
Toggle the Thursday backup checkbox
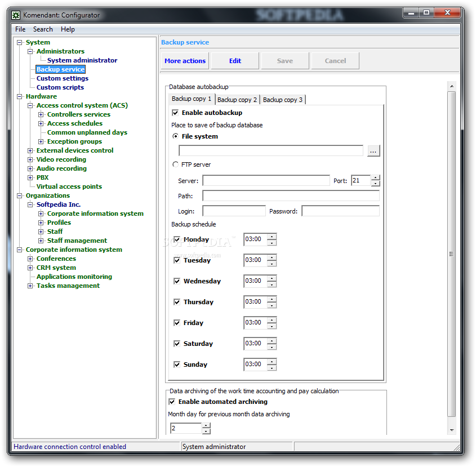(x=177, y=302)
